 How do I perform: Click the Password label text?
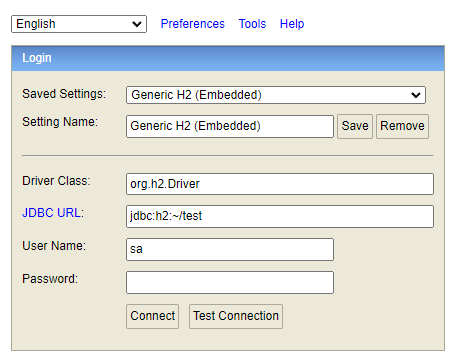50,279
